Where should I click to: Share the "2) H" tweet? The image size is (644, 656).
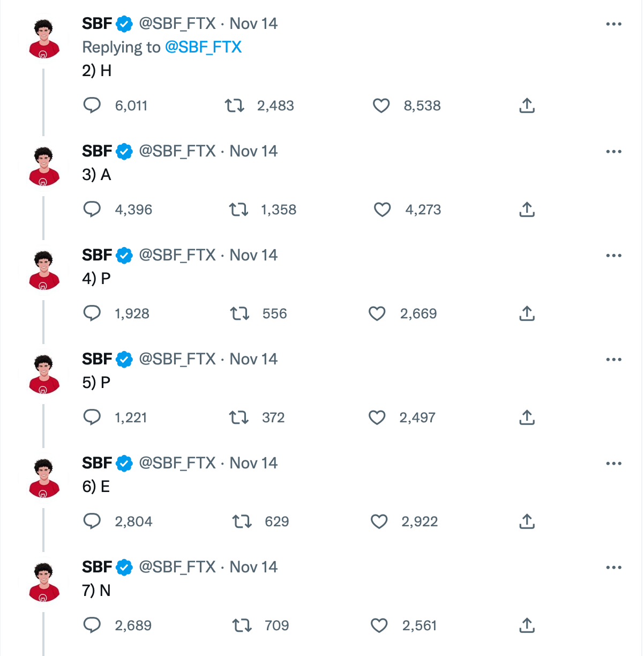point(527,106)
